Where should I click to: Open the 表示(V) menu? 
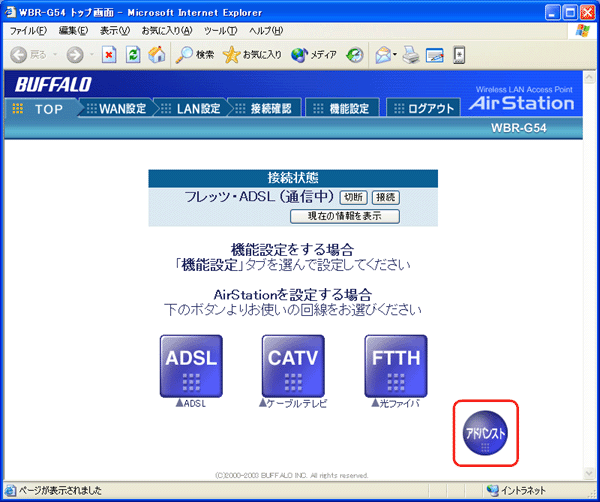coord(115,31)
